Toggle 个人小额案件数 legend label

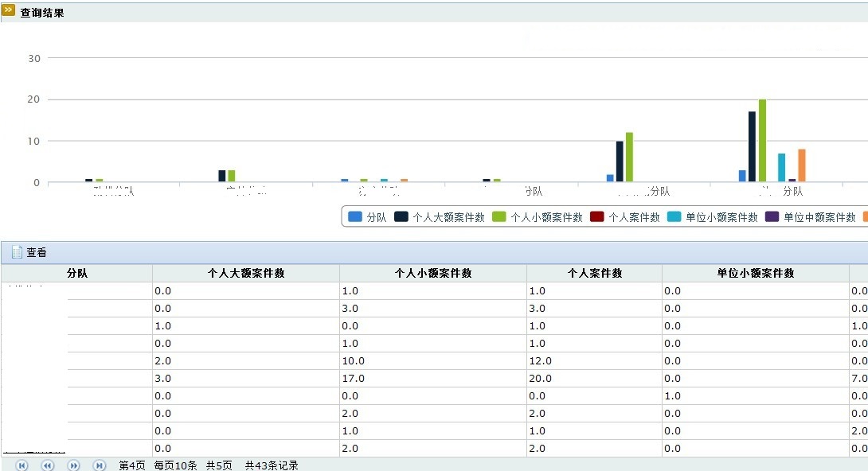[x=546, y=217]
